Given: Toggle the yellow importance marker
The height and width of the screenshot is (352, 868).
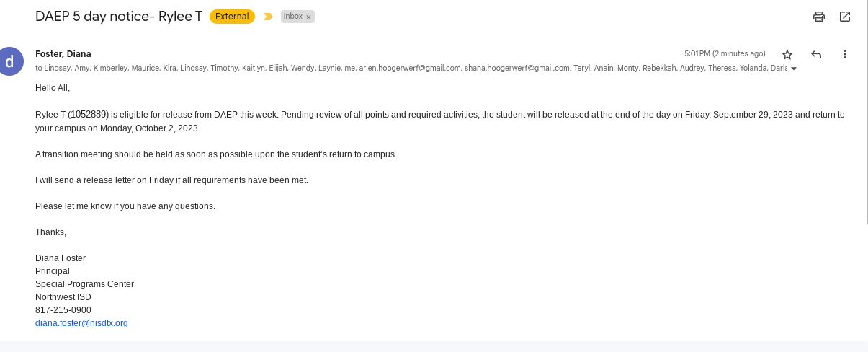Looking at the screenshot, I should [268, 17].
